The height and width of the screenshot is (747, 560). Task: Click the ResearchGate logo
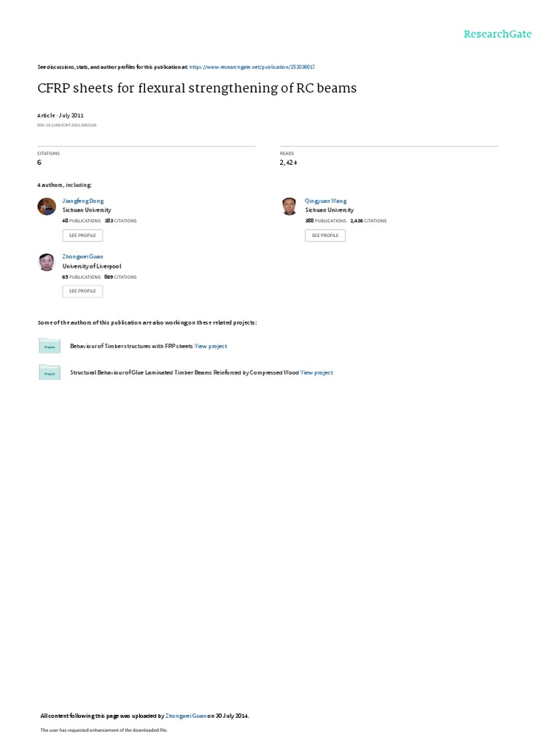click(497, 34)
